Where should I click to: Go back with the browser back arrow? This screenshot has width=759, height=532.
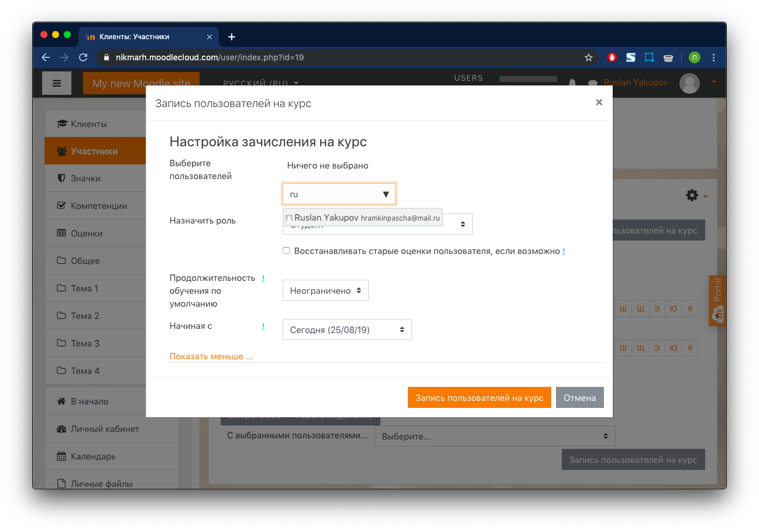tap(46, 57)
